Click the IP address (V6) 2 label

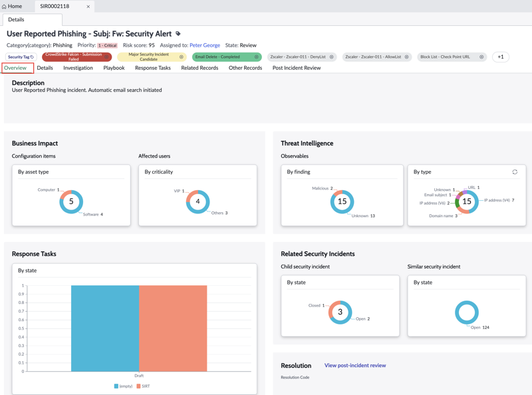click(x=435, y=203)
